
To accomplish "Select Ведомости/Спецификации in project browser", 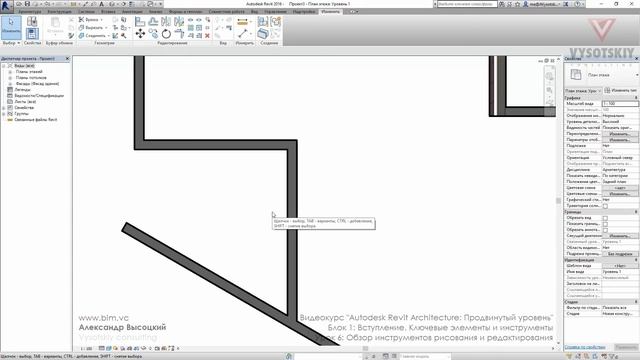I will (39, 96).
